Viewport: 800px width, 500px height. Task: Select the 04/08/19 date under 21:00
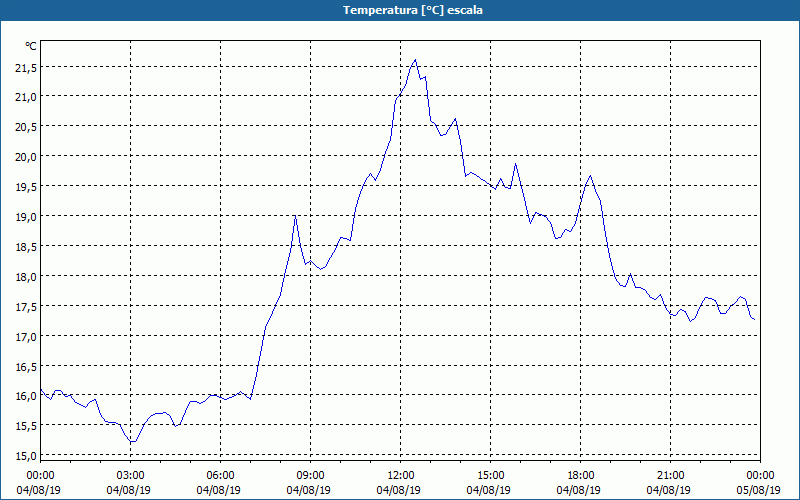click(x=669, y=490)
